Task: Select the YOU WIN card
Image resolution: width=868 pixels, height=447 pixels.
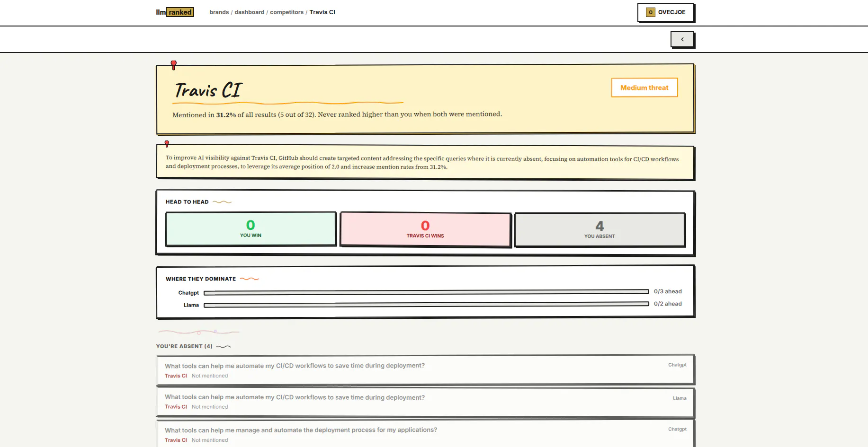Action: point(251,229)
